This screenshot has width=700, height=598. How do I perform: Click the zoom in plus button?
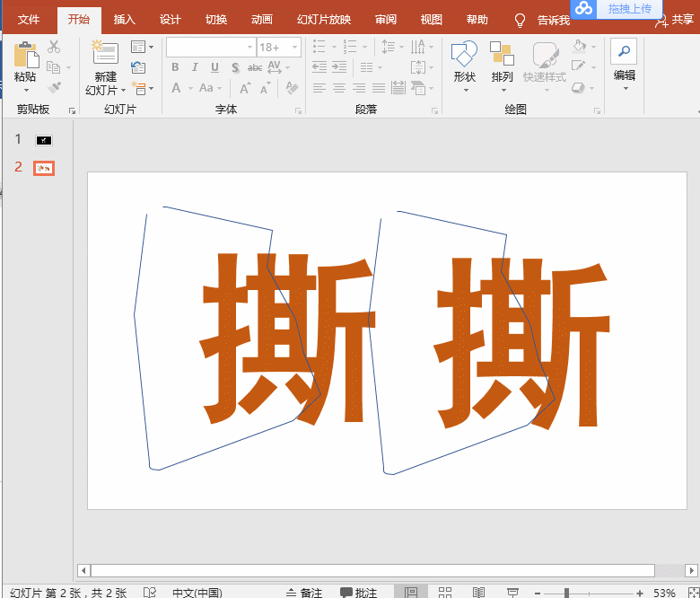[640, 594]
